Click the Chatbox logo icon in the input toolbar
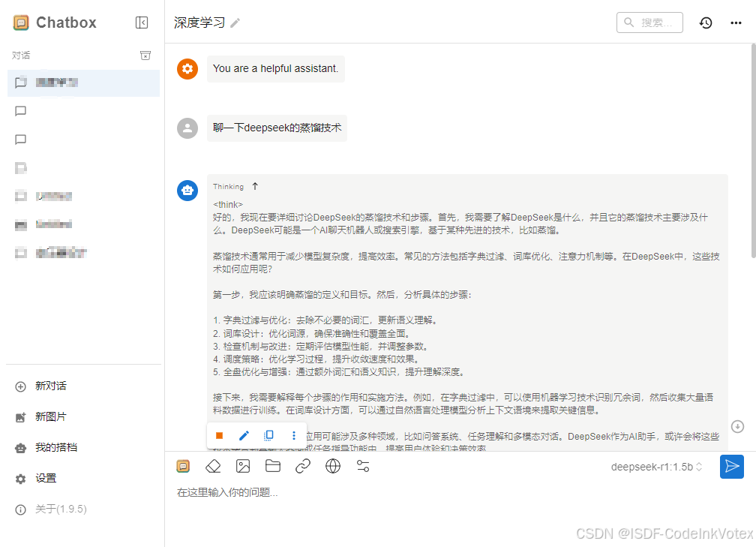756x547 pixels. click(x=183, y=466)
